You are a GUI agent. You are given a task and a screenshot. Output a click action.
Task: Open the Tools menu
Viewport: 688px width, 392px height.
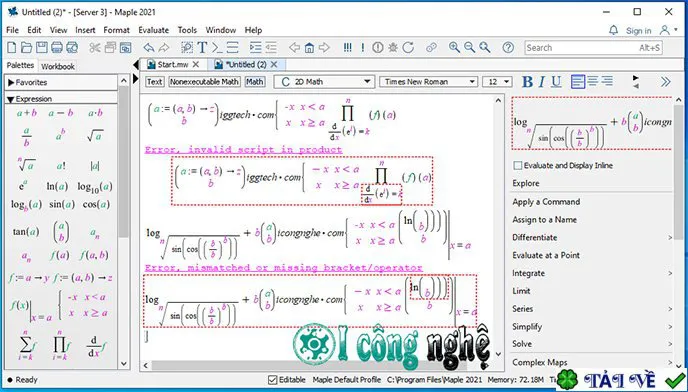(187, 30)
